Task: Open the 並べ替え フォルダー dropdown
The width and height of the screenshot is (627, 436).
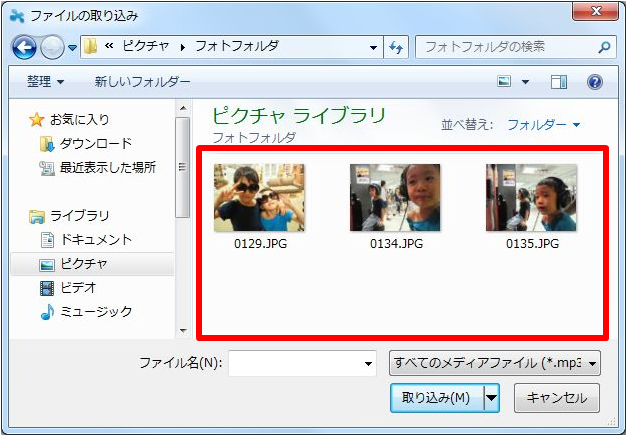Action: [543, 125]
